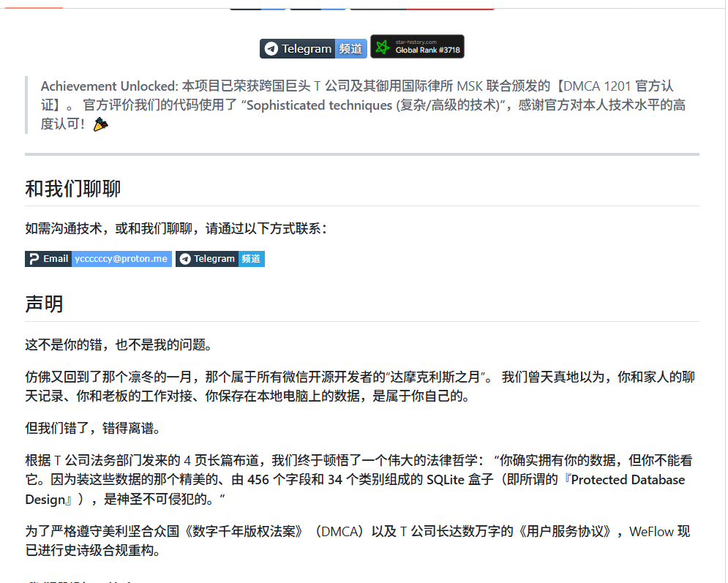Viewport: 728px width, 583px height.
Task: Click the Email ycccccccy@proton.me badge
Action: click(98, 259)
